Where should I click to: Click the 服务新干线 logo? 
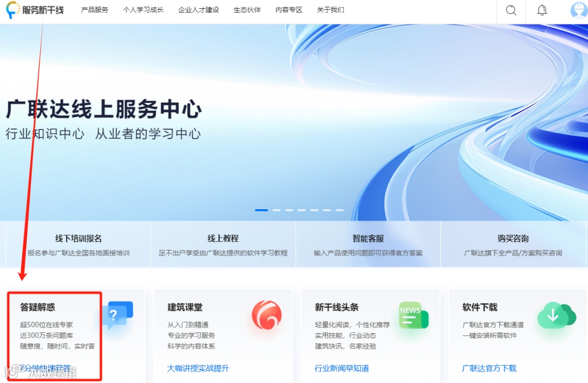(x=35, y=10)
